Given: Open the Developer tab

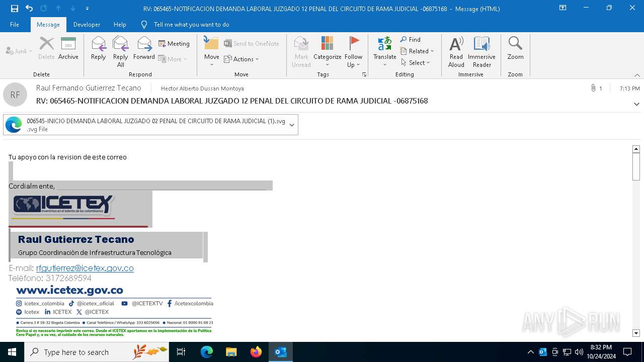Looking at the screenshot, I should (x=87, y=25).
